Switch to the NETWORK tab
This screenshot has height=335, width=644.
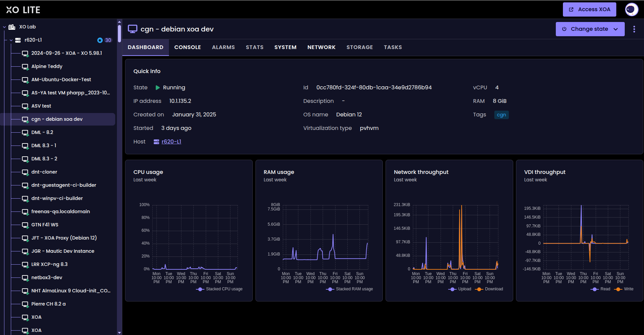pos(321,47)
